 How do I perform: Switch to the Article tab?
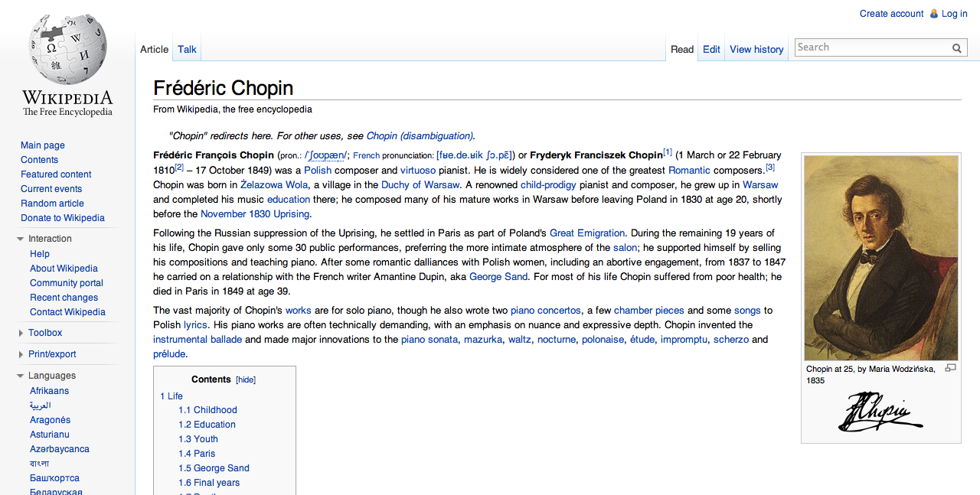(x=154, y=49)
